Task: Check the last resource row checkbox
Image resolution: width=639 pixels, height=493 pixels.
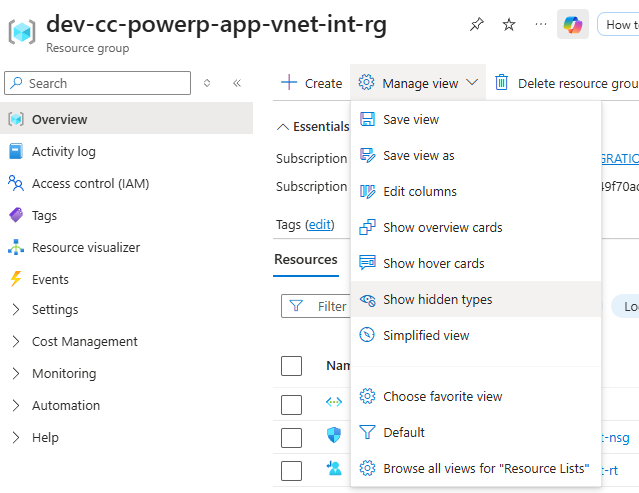Action: [x=291, y=470]
